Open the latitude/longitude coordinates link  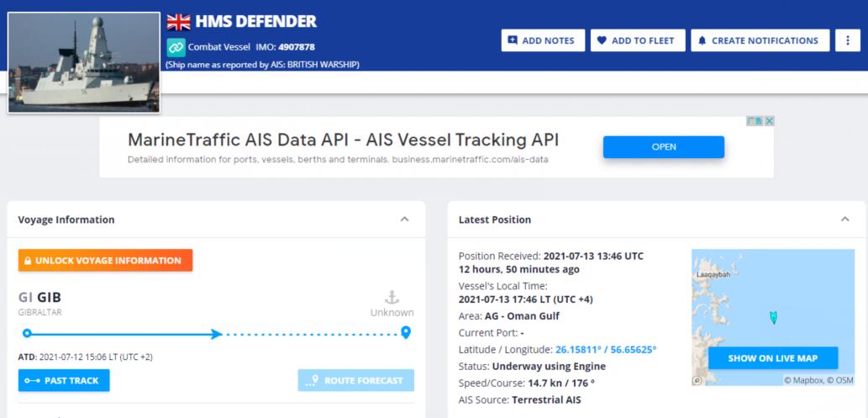point(606,349)
